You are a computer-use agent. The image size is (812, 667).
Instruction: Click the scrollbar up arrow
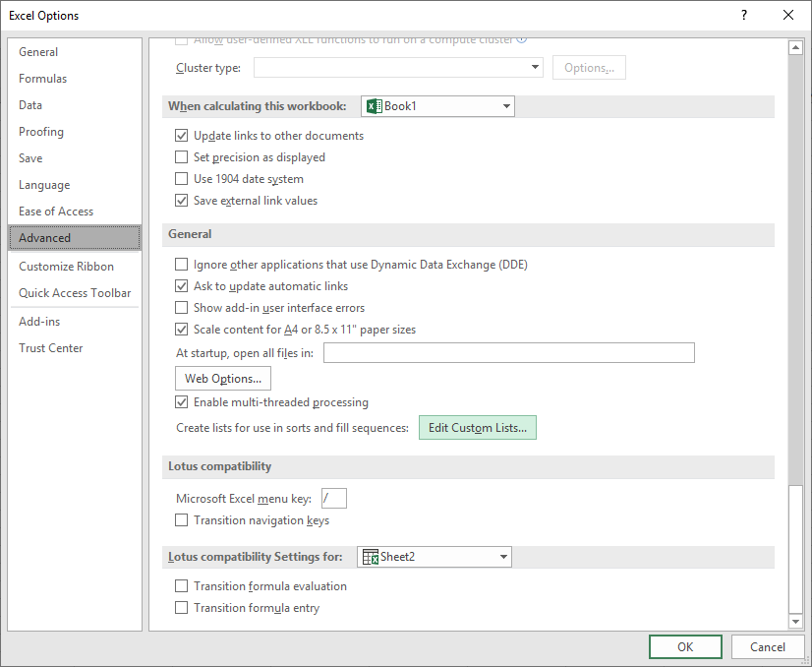coord(796,48)
